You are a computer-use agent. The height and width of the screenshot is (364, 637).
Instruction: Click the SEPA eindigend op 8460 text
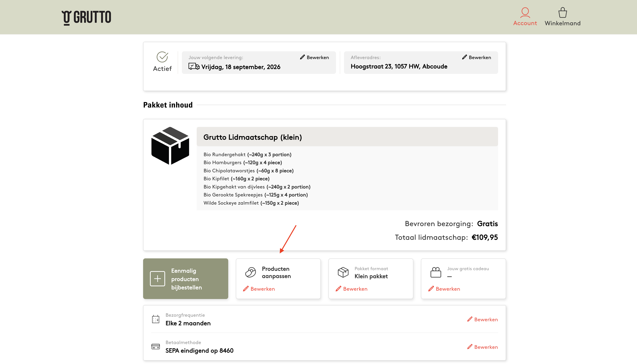pos(200,351)
